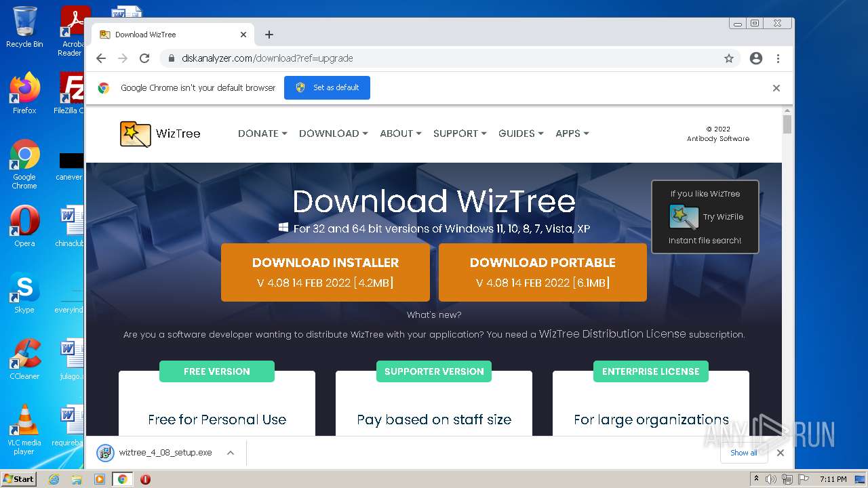
Task: Click the Chrome forward arrow
Action: [123, 58]
